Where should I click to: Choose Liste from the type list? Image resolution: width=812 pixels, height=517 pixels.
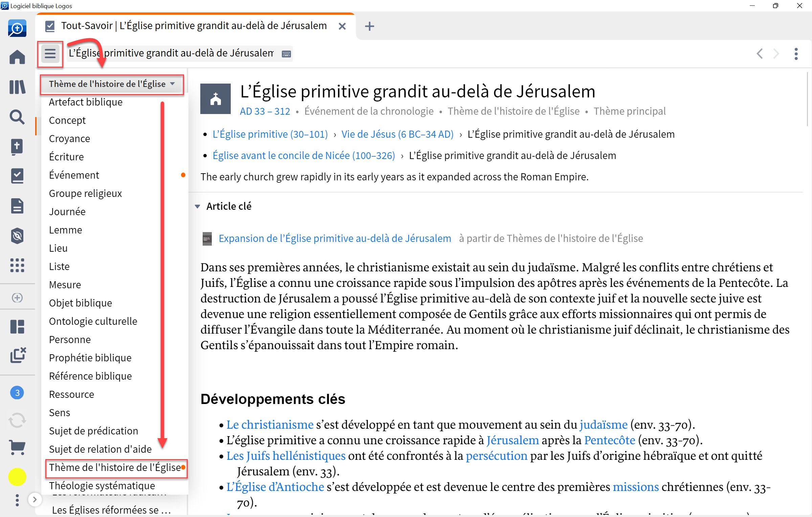click(59, 266)
